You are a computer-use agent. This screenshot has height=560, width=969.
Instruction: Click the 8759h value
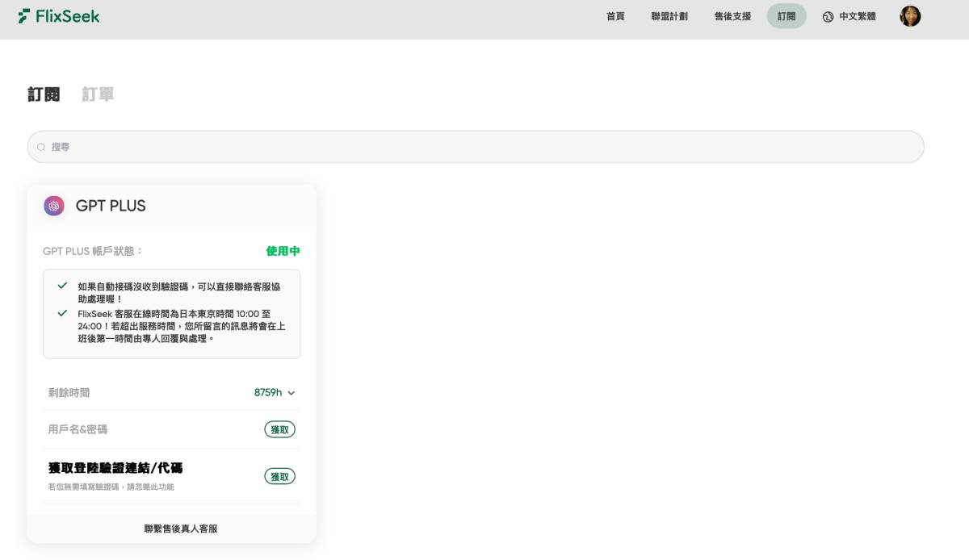coord(268,393)
